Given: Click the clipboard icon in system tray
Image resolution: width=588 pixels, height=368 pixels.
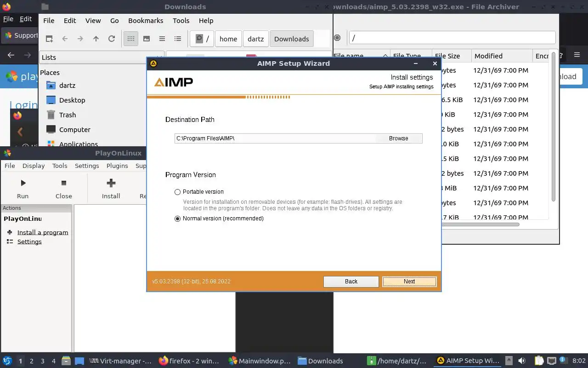Looking at the screenshot, I should 539,361.
